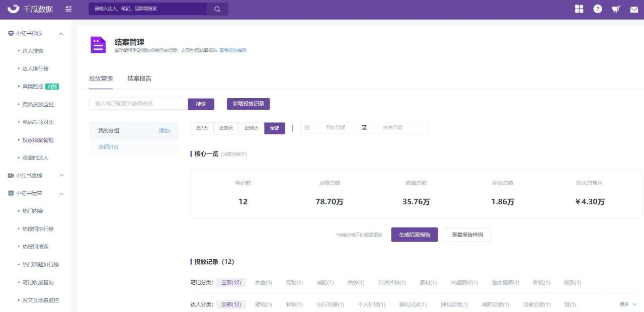The height and width of the screenshot is (312, 644).
Task: Open 投放结案管理 in the sidebar
Action: pyautogui.click(x=38, y=140)
